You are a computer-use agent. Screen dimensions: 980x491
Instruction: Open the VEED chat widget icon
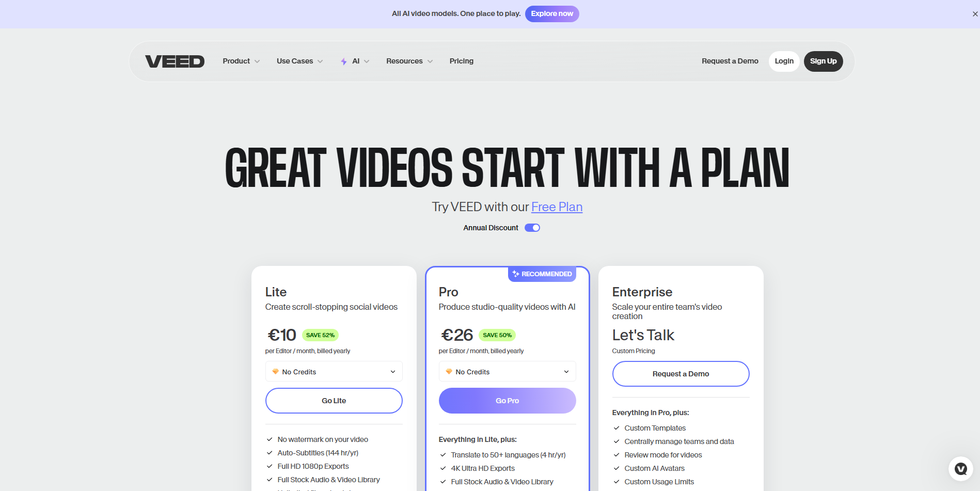pos(960,468)
